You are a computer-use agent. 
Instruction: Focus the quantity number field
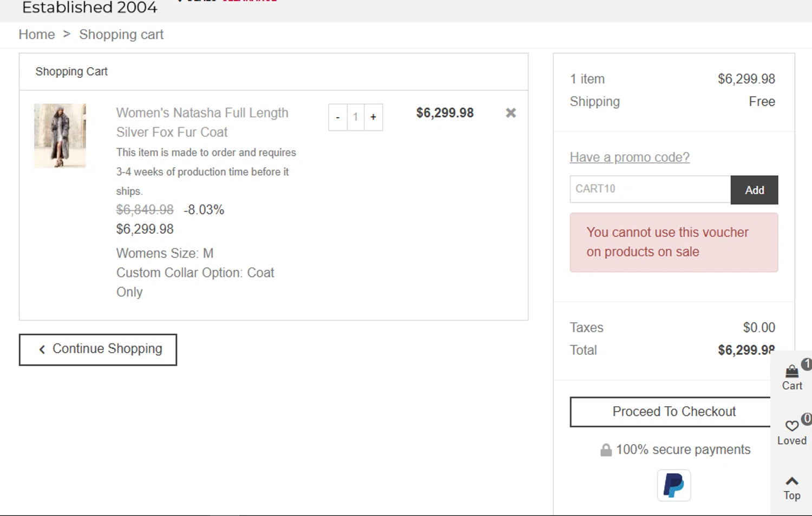pos(356,117)
